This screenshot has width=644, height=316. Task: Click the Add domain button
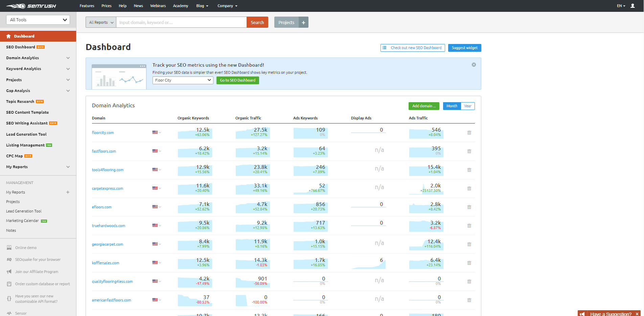pyautogui.click(x=424, y=106)
